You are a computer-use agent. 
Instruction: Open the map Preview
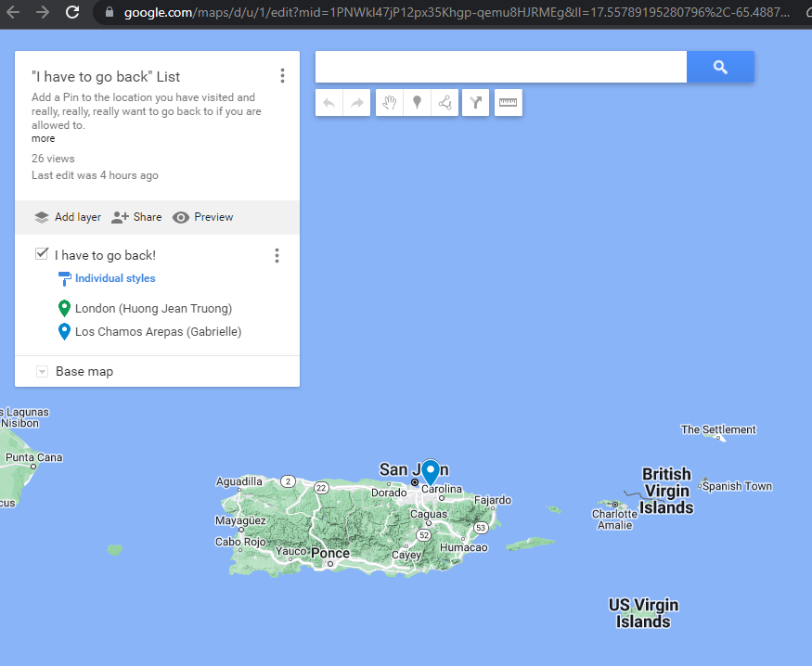tap(203, 217)
